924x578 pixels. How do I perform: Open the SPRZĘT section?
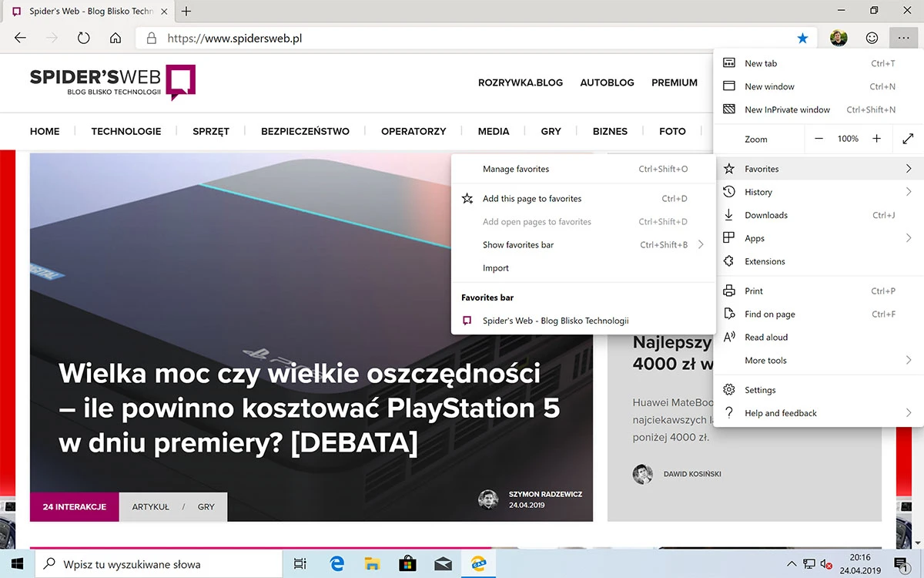[x=211, y=131]
